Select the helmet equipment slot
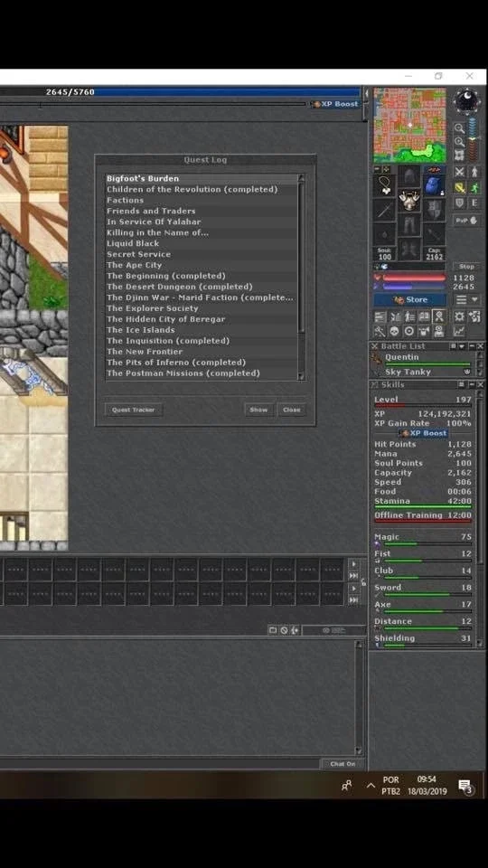The height and width of the screenshot is (868, 488). click(409, 176)
